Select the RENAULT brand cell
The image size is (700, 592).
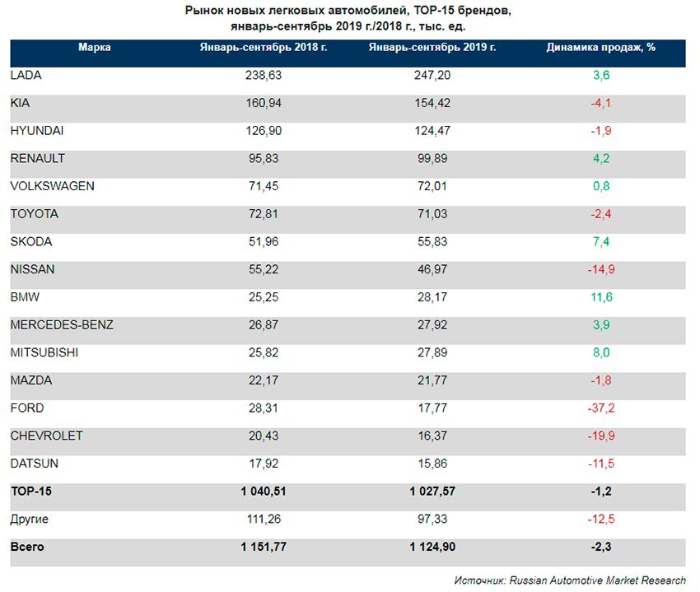(38, 158)
